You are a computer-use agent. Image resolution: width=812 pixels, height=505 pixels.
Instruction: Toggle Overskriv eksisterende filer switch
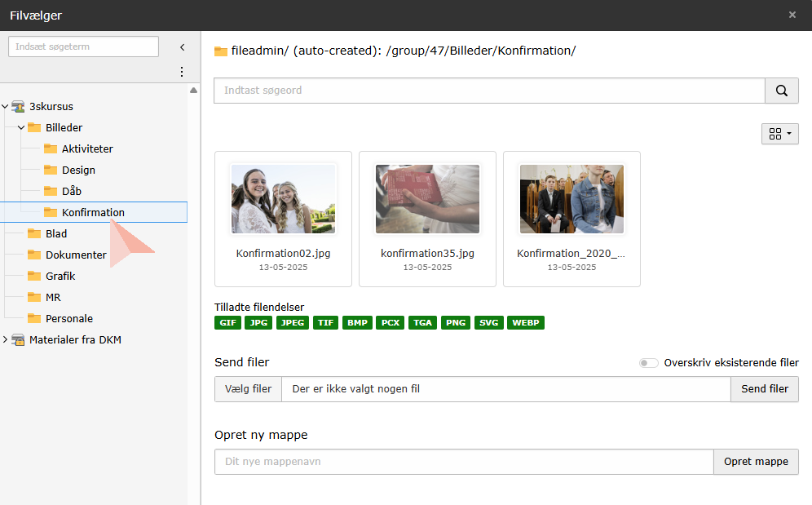pyautogui.click(x=648, y=363)
